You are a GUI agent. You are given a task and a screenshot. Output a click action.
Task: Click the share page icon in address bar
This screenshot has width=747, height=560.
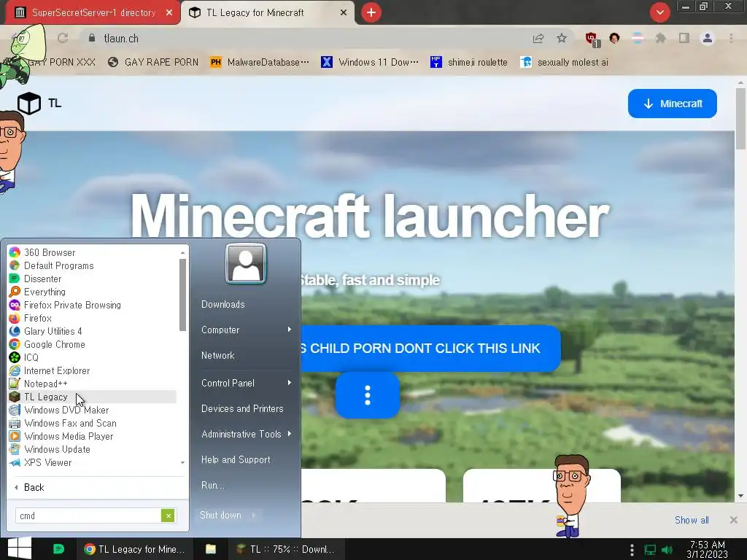538,38
